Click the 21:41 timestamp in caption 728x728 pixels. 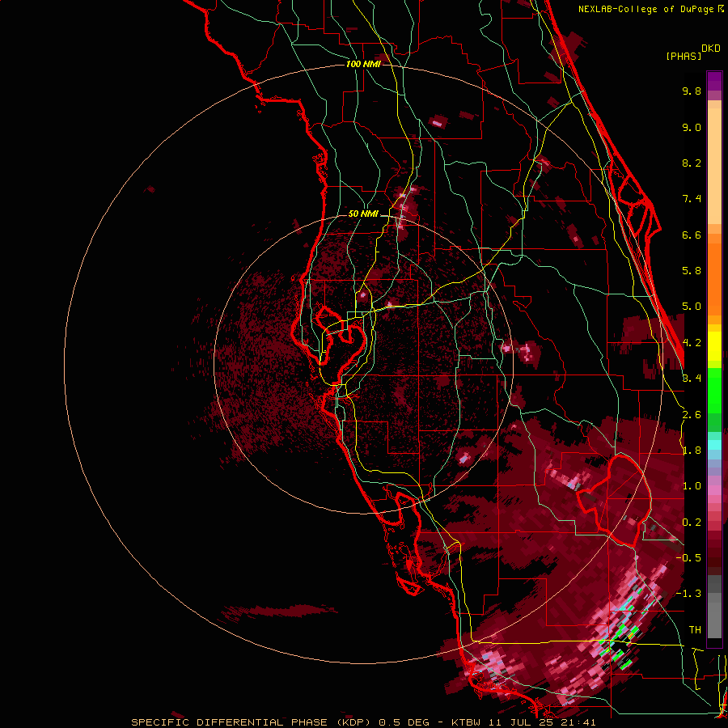pyautogui.click(x=577, y=722)
